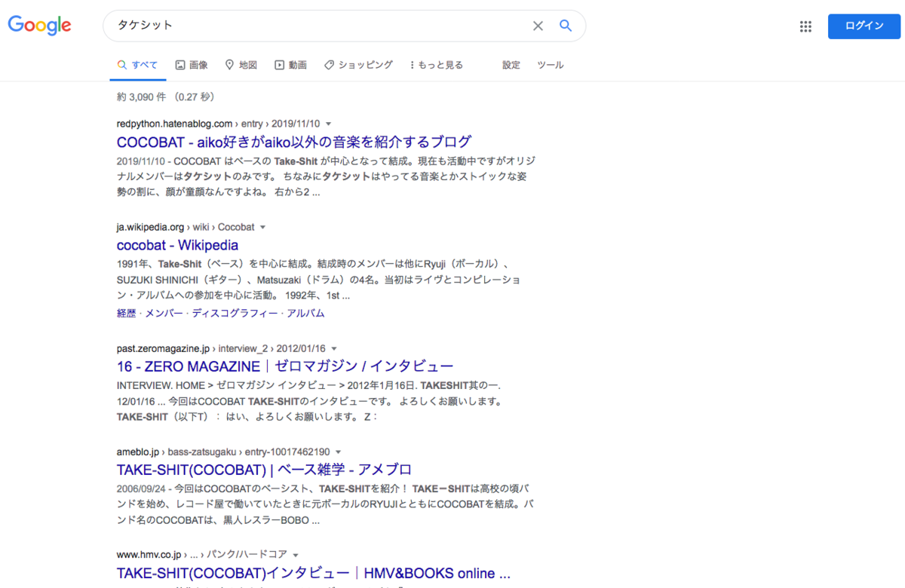Click the アルバム sitelink under Wikipedia
The image size is (905, 588).
pos(305,313)
